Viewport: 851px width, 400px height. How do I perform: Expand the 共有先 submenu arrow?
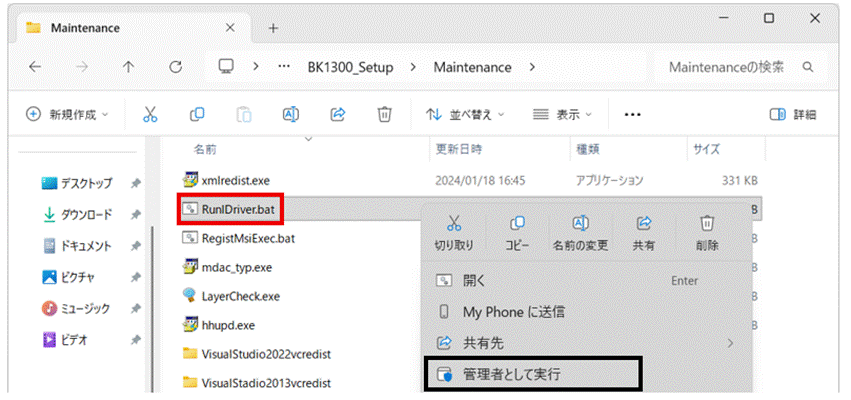click(730, 343)
